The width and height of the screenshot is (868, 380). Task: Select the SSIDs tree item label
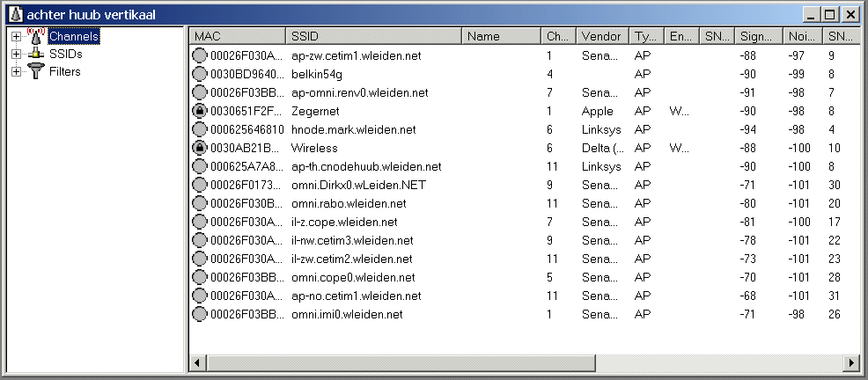tap(66, 54)
